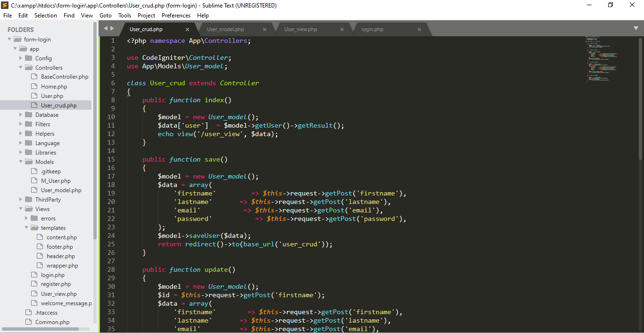644x333 pixels.
Task: Open the tab list dropdown arrow
Action: (x=636, y=29)
